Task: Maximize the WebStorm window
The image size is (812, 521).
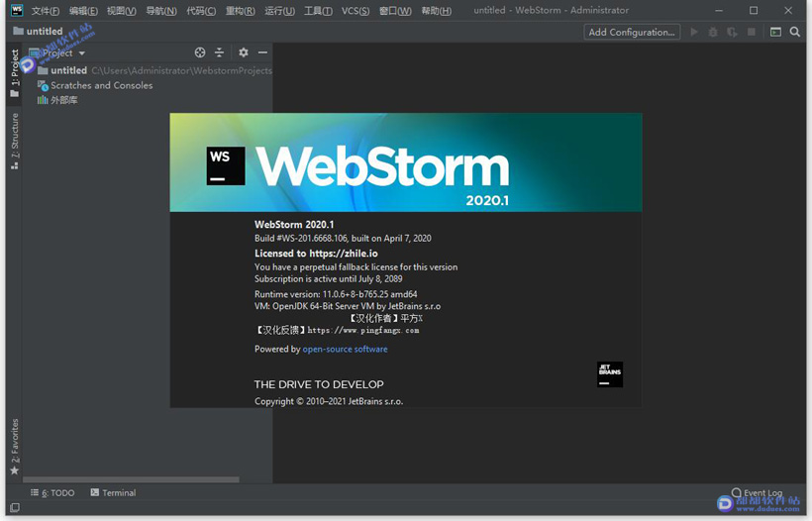Action: click(x=754, y=10)
